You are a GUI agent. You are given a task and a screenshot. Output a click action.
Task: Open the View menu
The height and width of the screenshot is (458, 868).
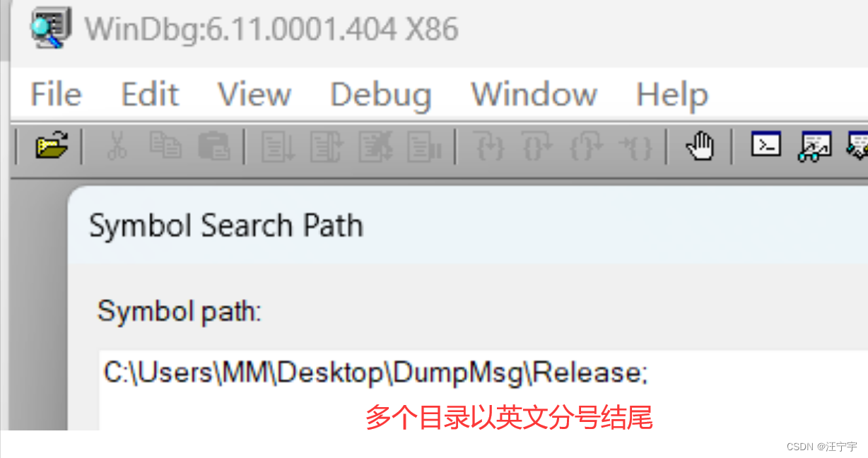pyautogui.click(x=254, y=94)
